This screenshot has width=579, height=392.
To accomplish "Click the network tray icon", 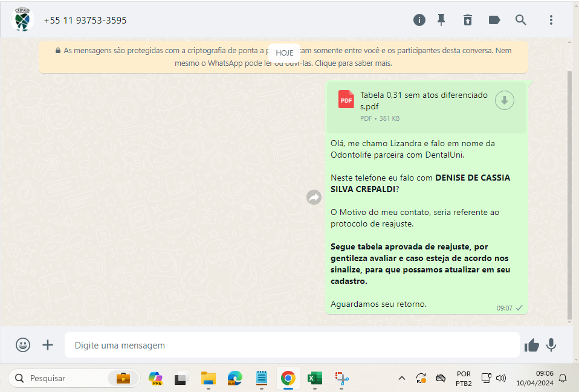I will pyautogui.click(x=486, y=378).
